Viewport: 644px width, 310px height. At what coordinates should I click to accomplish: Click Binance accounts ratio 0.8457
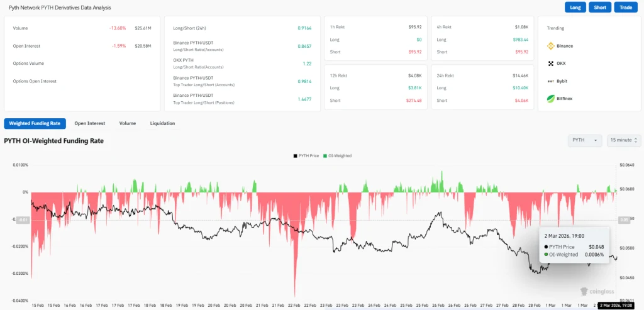(x=304, y=46)
